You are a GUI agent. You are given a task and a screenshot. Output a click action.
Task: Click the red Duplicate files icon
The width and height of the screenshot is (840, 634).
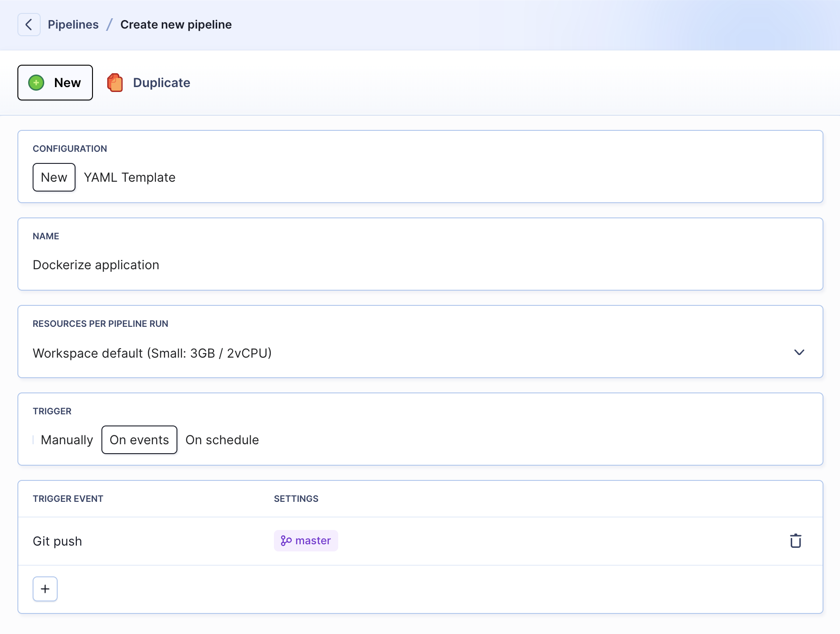(115, 83)
